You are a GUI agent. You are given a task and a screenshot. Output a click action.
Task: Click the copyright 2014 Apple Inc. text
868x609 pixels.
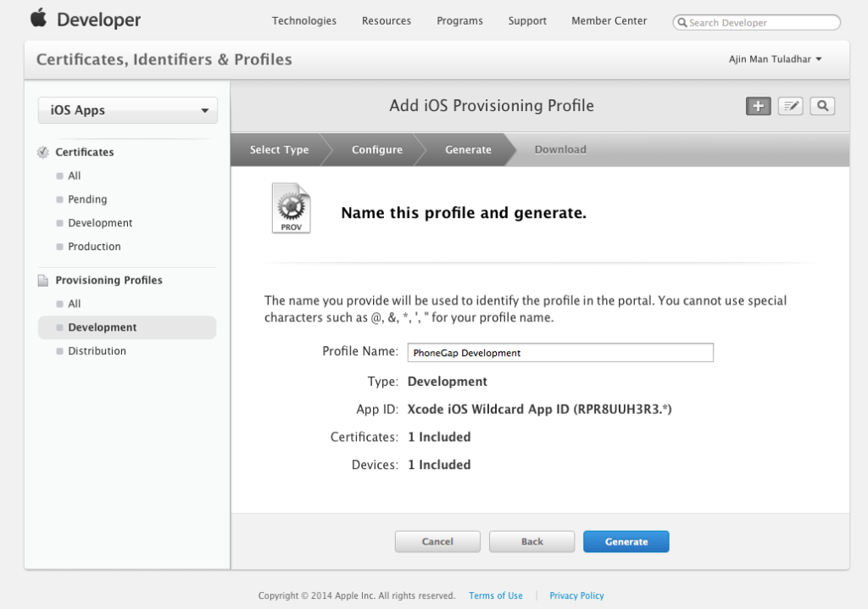(x=357, y=595)
